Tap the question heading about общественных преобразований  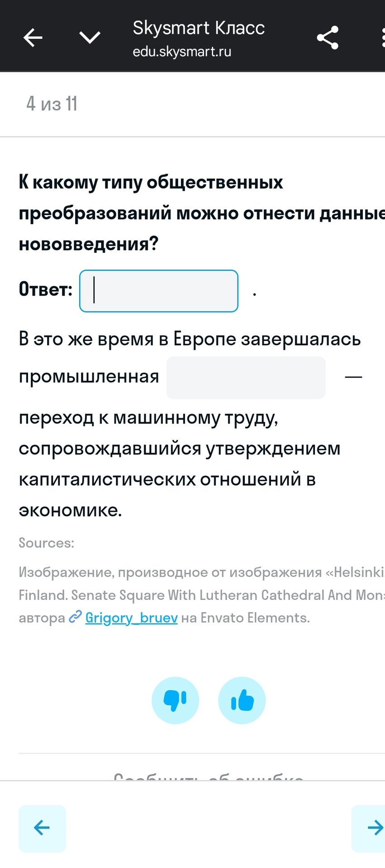tap(202, 213)
